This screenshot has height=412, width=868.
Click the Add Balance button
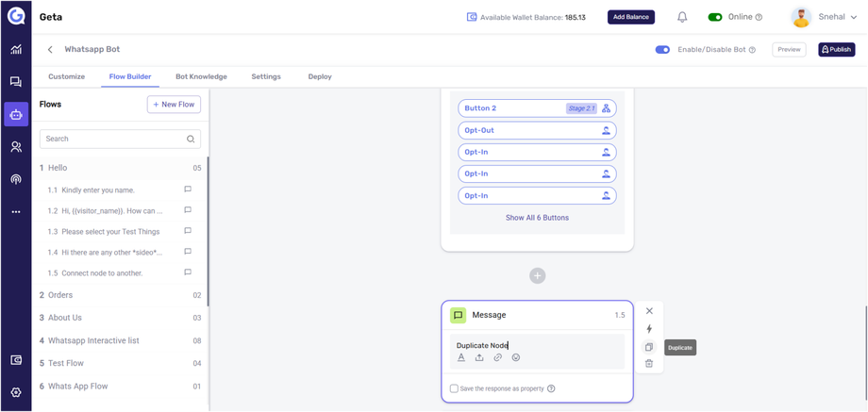[630, 17]
